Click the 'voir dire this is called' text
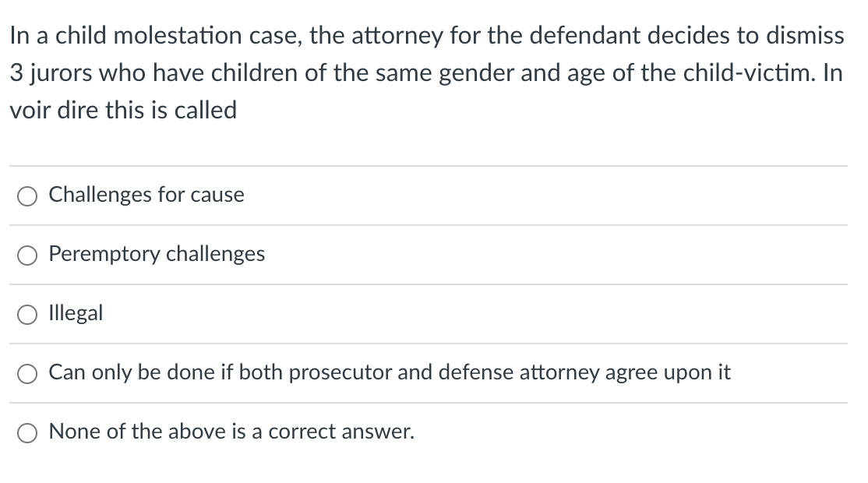Image resolution: width=868 pixels, height=483 pixels. (123, 110)
